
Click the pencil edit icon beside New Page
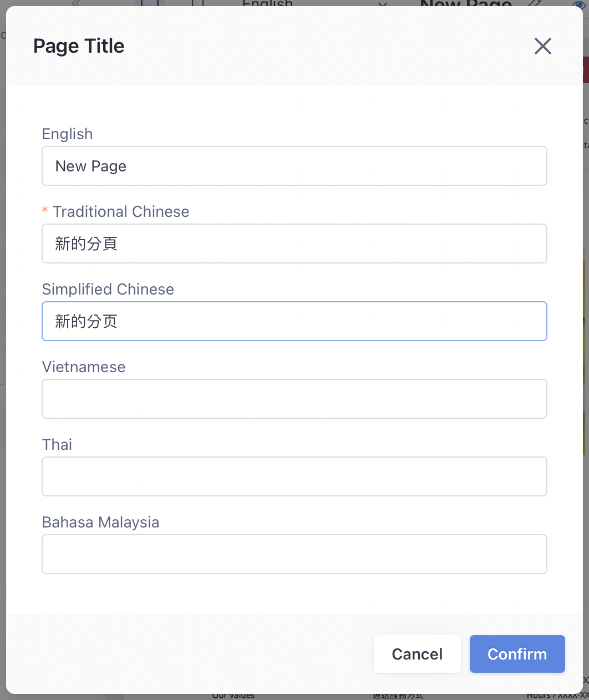tap(534, 3)
